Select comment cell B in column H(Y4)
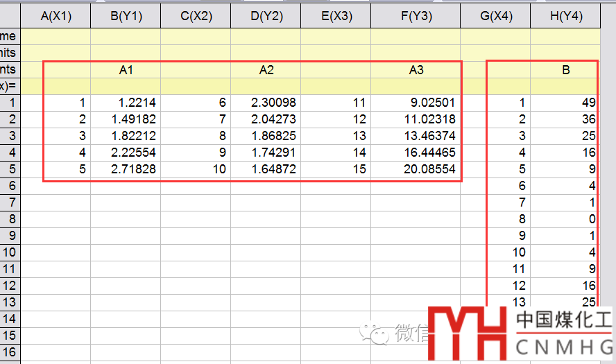 [565, 70]
